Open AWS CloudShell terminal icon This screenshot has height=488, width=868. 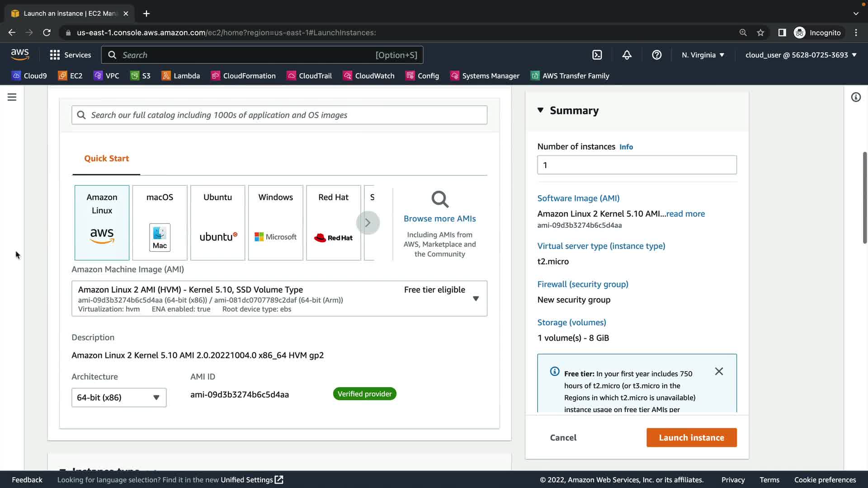point(597,55)
